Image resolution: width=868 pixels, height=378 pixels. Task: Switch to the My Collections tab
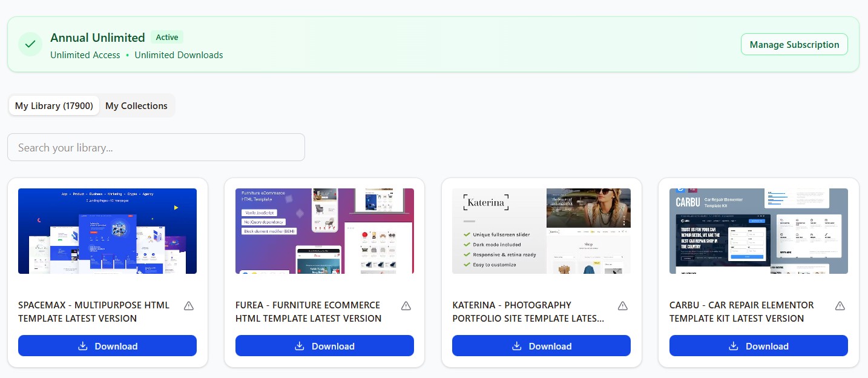(x=136, y=106)
